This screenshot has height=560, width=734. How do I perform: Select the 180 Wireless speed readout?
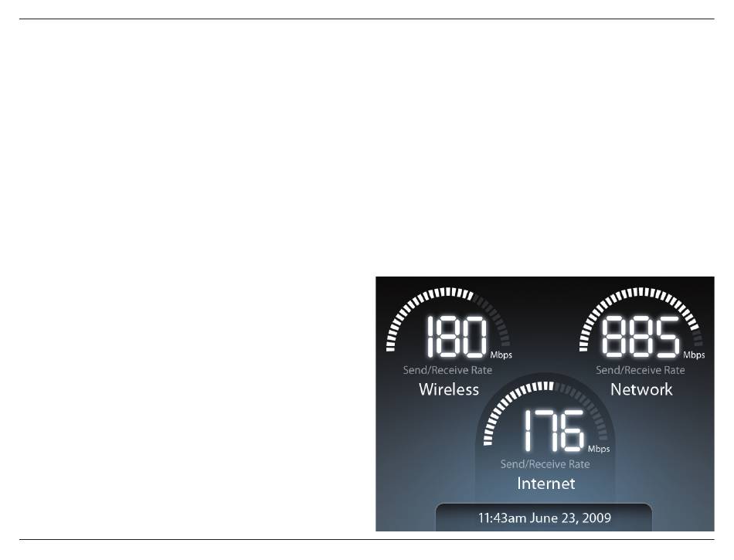pyautogui.click(x=457, y=336)
